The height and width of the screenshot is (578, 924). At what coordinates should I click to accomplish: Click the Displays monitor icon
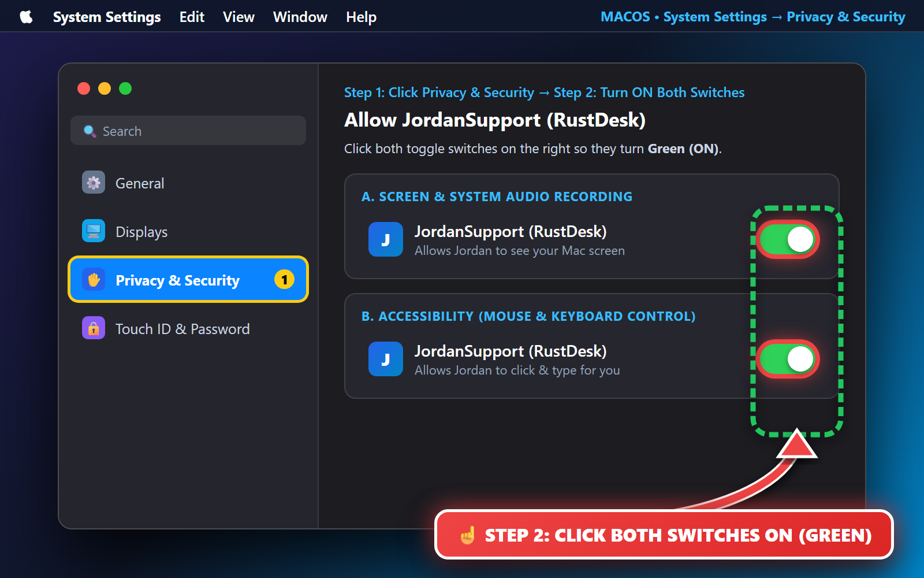click(x=94, y=231)
